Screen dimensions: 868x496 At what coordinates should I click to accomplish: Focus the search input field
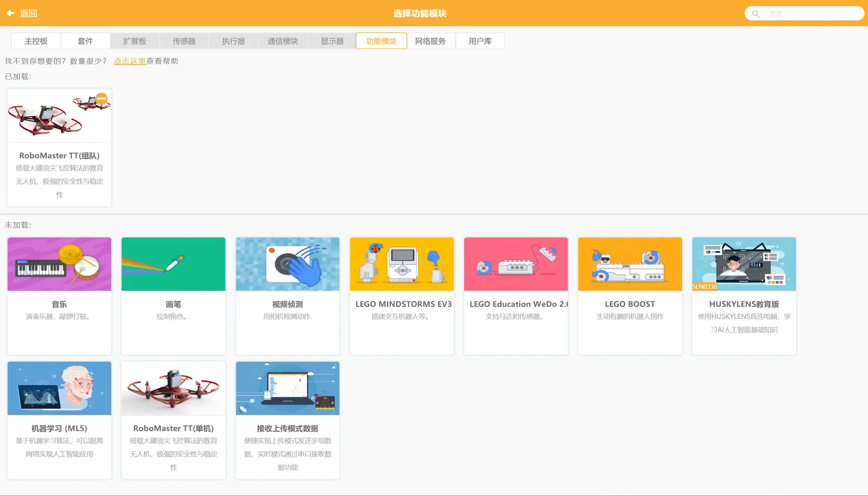pos(805,13)
